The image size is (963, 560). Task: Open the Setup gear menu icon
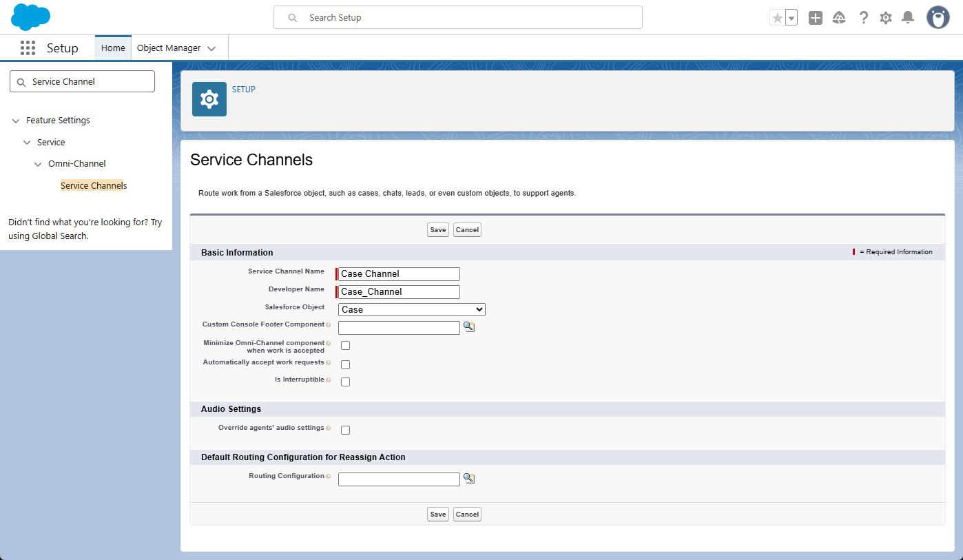click(886, 18)
